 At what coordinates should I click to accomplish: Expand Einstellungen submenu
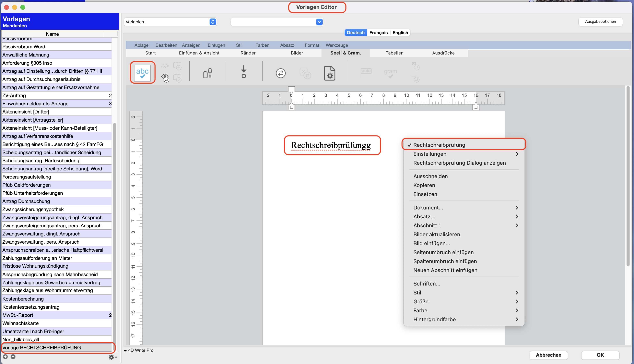[464, 154]
